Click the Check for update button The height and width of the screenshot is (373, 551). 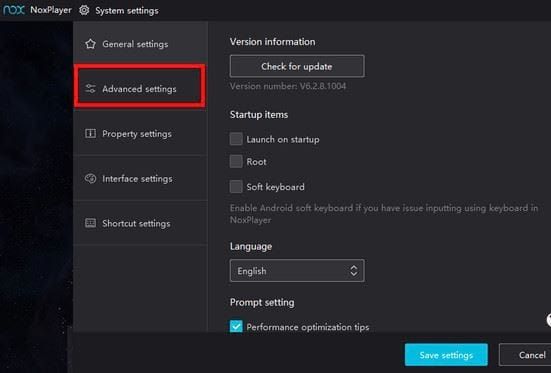click(x=297, y=66)
